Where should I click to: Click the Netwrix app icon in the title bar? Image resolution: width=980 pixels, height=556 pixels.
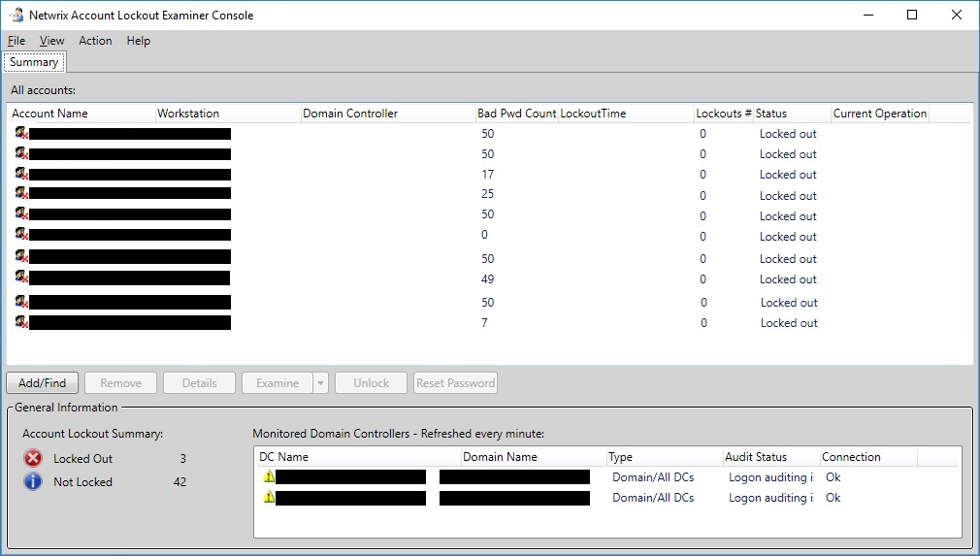point(16,15)
